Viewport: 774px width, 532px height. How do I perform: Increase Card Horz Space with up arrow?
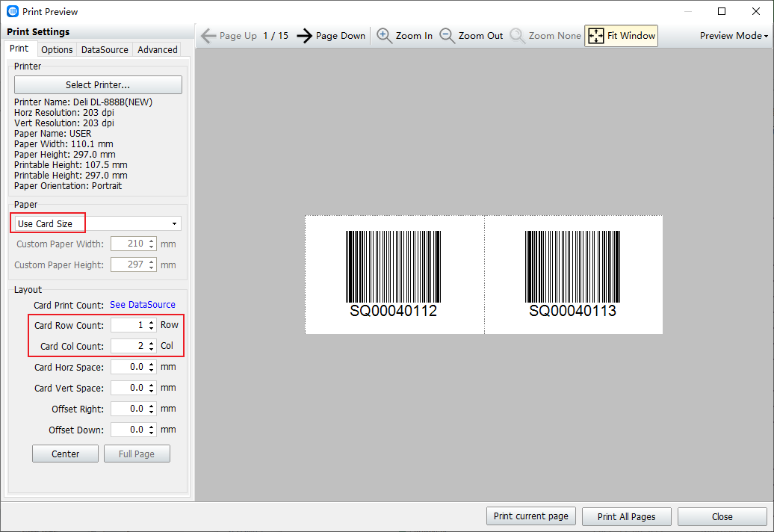pos(152,364)
